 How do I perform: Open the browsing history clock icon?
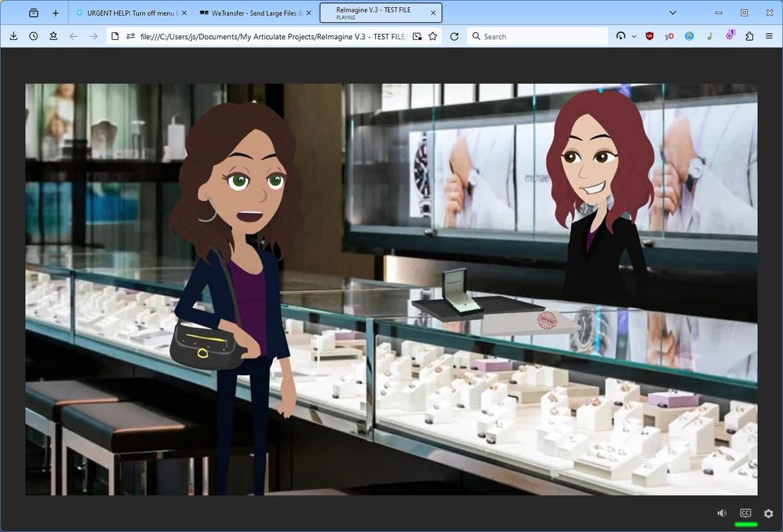tap(34, 36)
